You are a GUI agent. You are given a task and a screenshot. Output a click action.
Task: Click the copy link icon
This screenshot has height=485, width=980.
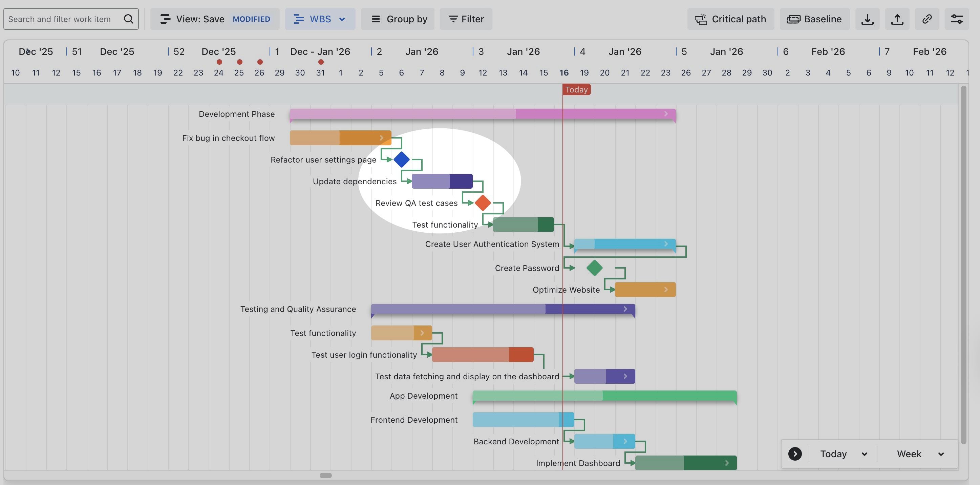[927, 19]
